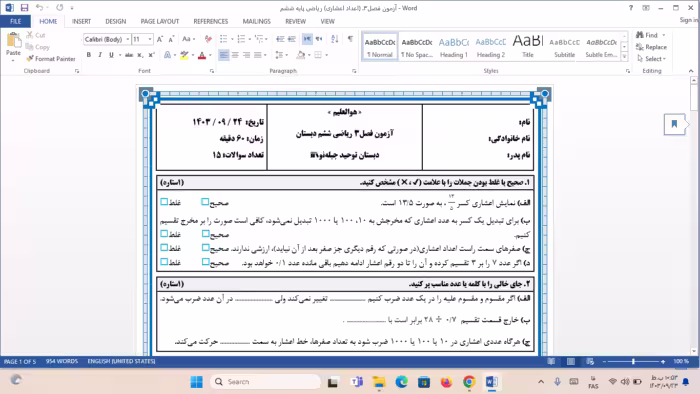Check صحیح box for statement ج
700x394 pixels.
(x=205, y=248)
